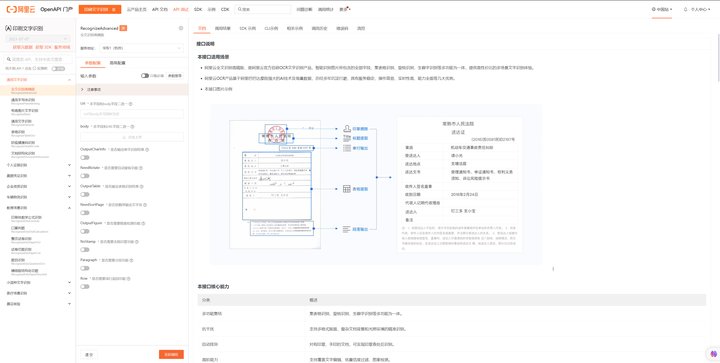This screenshot has height=363, width=720.
Task: Click the help icon next to the Url parameter
Action: tap(131, 104)
